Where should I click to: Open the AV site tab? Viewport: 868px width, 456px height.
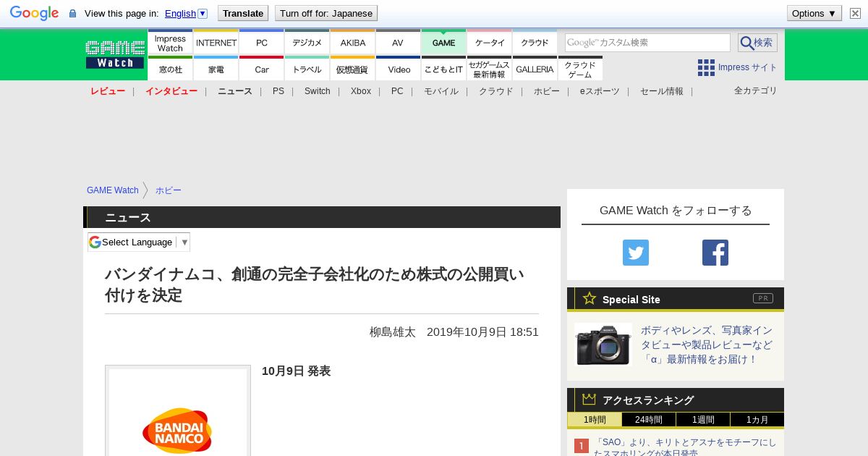click(398, 43)
